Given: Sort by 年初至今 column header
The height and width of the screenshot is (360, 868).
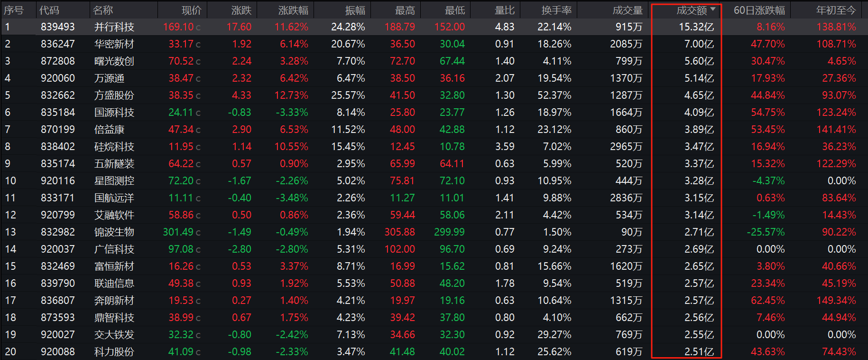Looking at the screenshot, I should 836,10.
